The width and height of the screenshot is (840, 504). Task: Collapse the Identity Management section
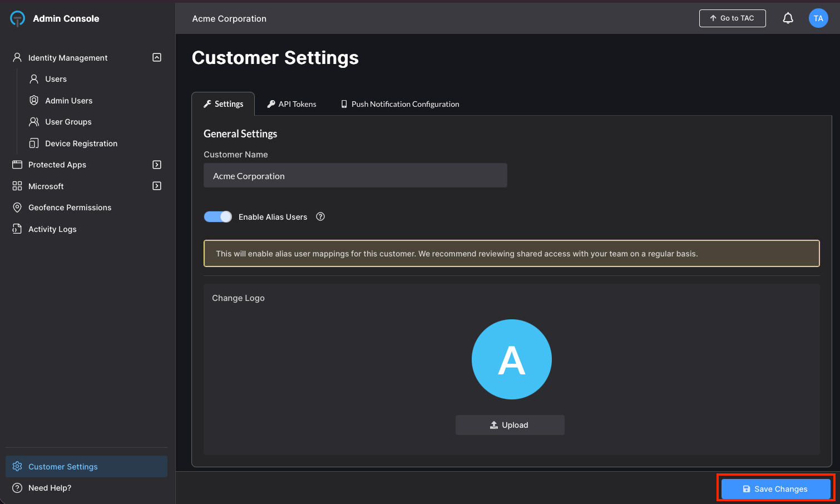pos(157,57)
